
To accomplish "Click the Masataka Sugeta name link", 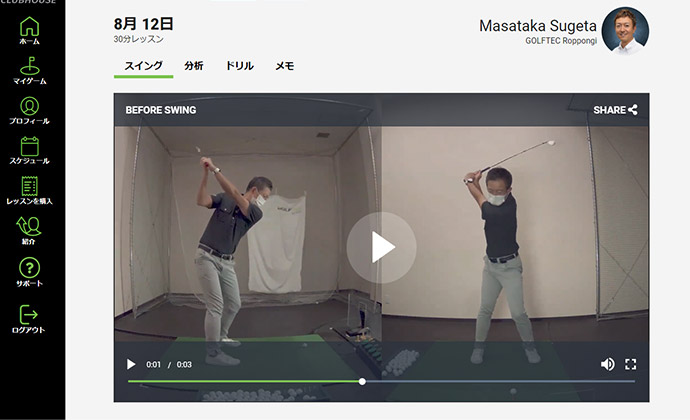I will [538, 26].
